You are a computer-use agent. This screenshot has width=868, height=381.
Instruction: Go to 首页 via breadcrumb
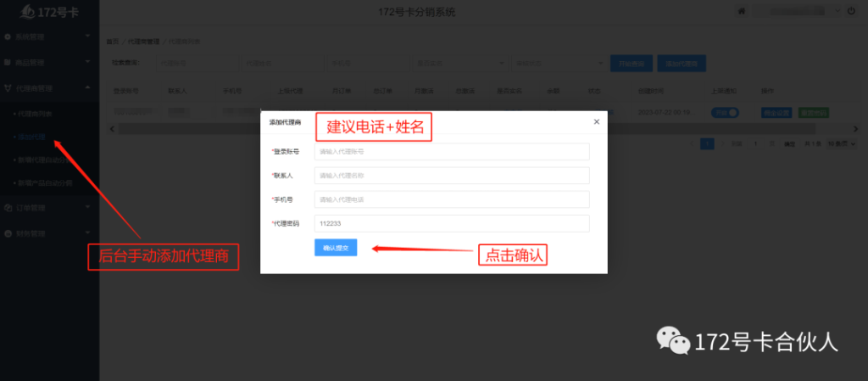click(113, 42)
